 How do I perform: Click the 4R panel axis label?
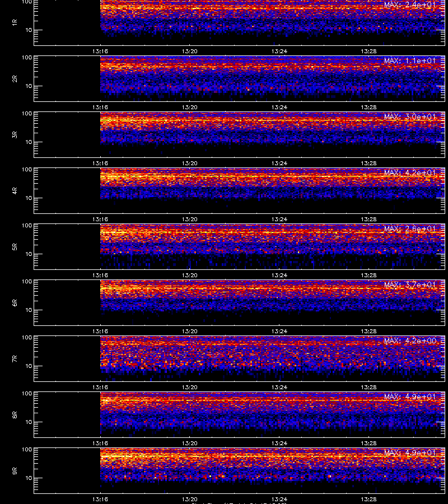click(x=15, y=190)
